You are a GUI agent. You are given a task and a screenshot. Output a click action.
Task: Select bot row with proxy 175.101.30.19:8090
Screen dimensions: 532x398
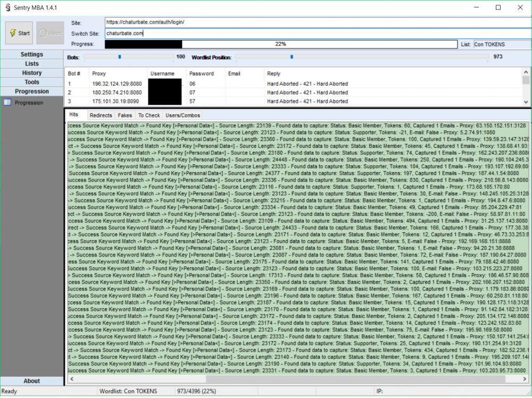[294, 101]
